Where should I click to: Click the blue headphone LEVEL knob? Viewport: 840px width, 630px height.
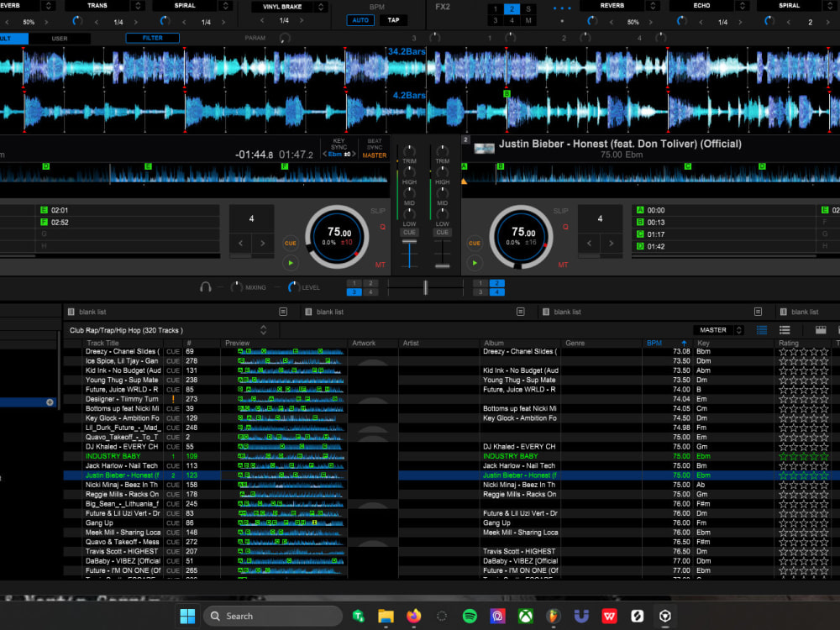[x=293, y=287]
